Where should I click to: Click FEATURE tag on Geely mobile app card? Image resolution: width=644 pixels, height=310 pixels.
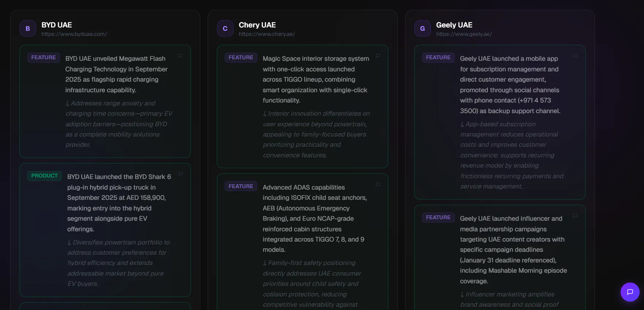(x=438, y=57)
